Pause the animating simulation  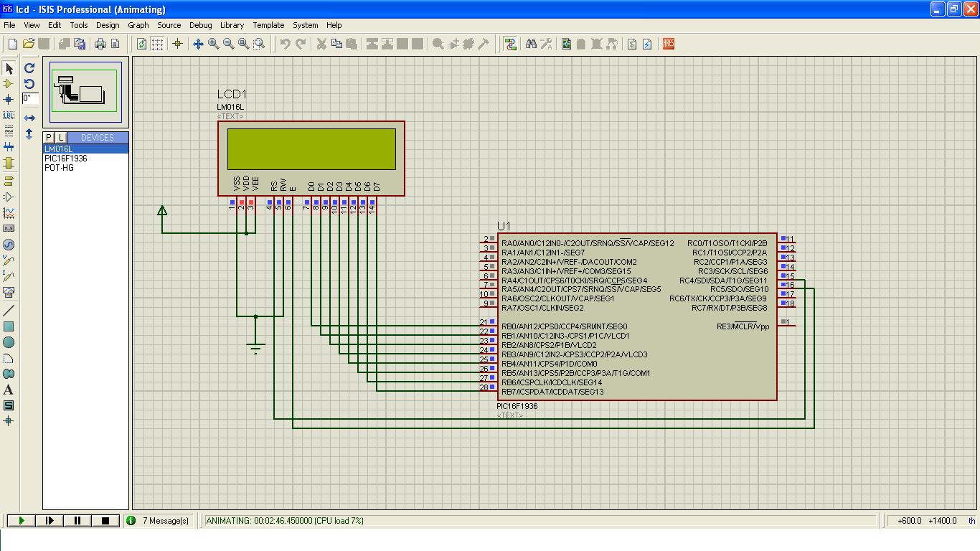point(77,521)
